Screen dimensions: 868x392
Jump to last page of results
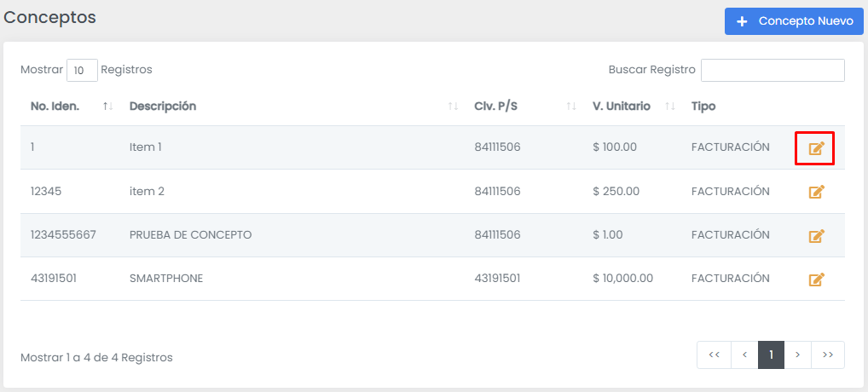(828, 355)
